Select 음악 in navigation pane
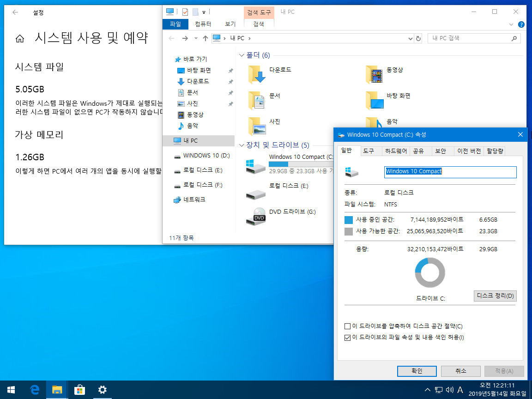This screenshot has width=532, height=399. (193, 126)
